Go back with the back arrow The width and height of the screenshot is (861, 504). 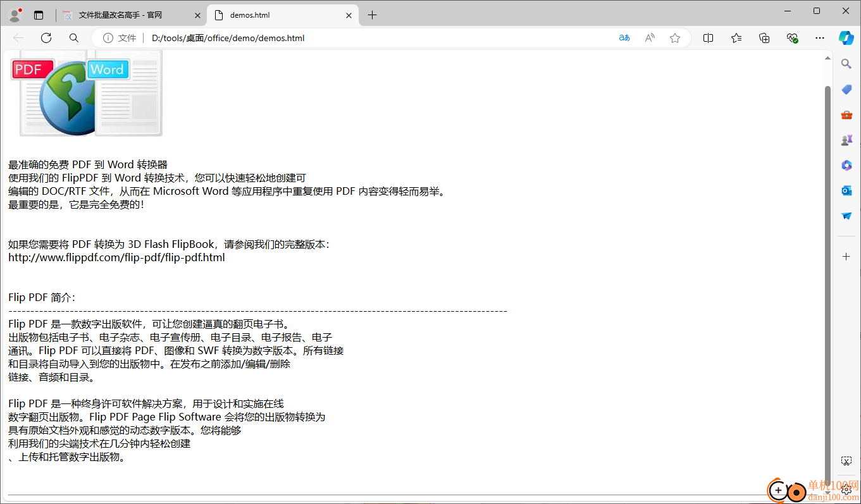[x=18, y=38]
